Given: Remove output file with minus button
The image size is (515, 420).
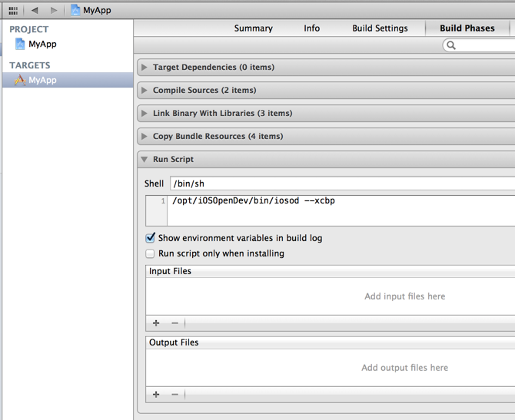Looking at the screenshot, I should click(174, 395).
